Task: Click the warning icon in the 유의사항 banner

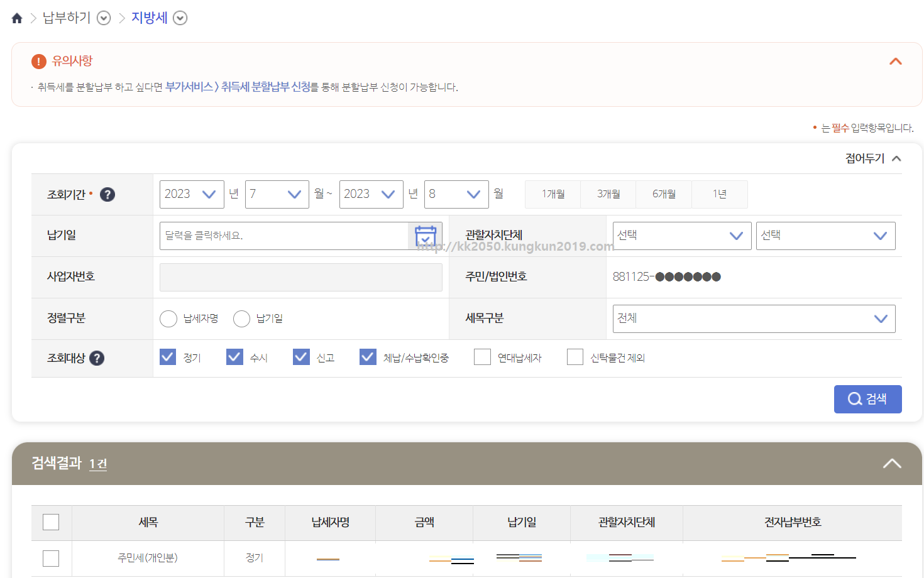Action: click(x=38, y=61)
